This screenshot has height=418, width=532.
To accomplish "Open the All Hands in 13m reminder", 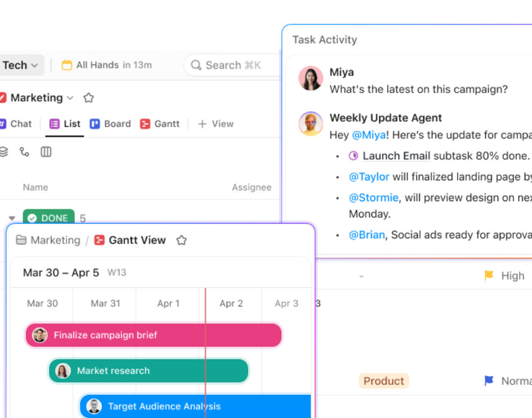I will pos(107,65).
